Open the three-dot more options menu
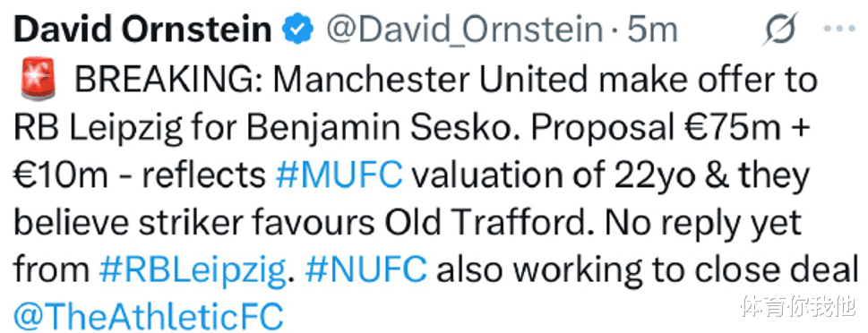868x333 pixels. click(839, 29)
